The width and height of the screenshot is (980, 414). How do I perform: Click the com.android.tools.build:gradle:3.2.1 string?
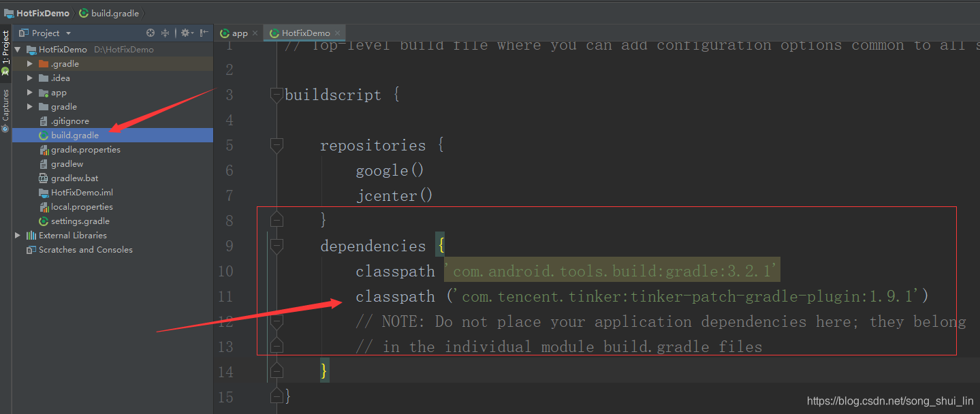[x=612, y=271]
